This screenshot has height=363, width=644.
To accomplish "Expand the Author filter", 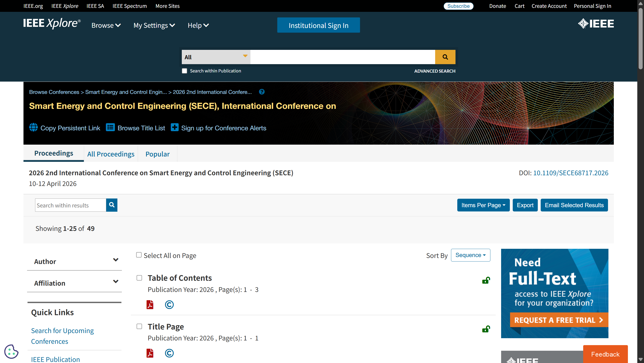I will point(74,261).
